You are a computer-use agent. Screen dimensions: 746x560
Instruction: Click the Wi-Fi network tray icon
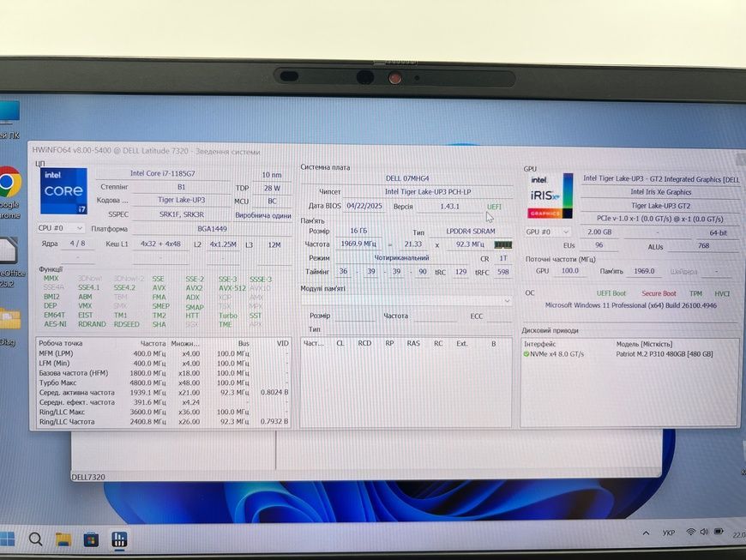691,532
